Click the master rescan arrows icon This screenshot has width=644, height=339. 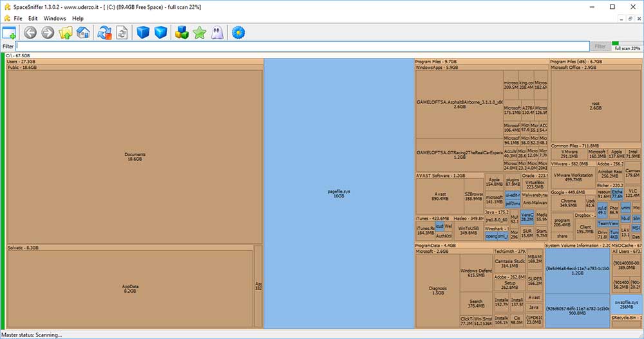(x=104, y=32)
